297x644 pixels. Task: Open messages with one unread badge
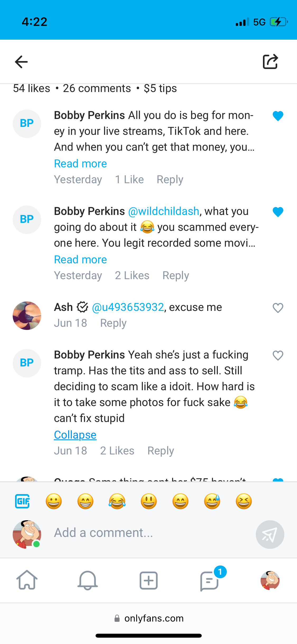210,580
